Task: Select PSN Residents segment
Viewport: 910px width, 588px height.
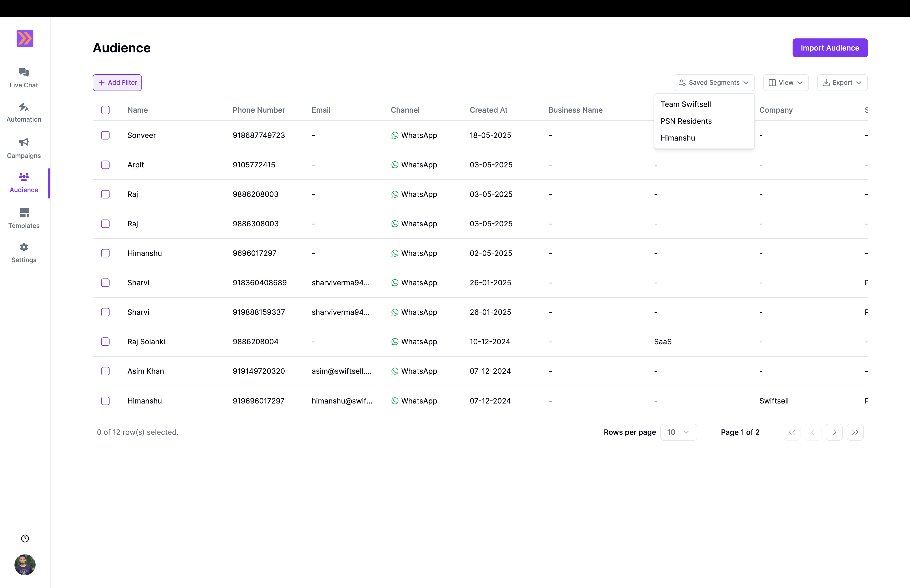Action: pos(686,121)
